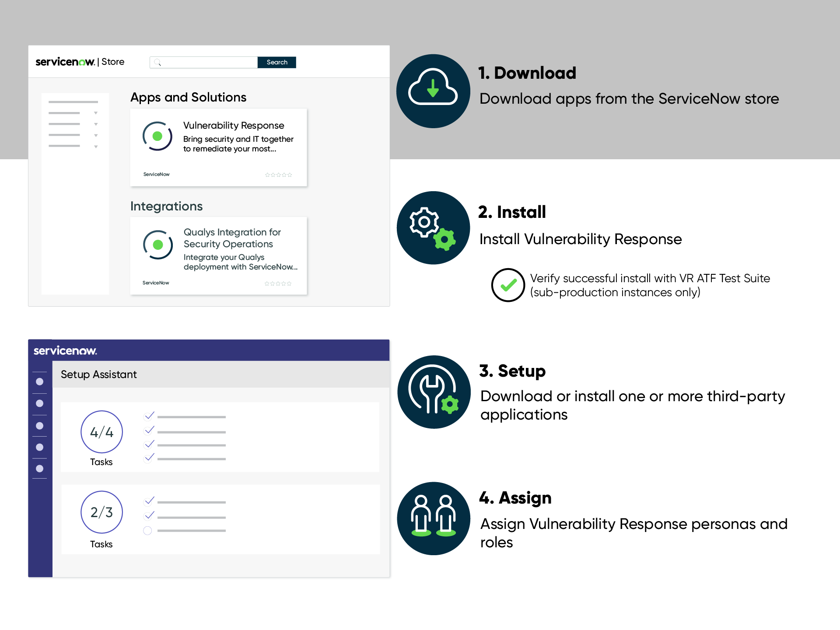This screenshot has width=840, height=630.
Task: Click the '4. Assign' step heading
Action: coord(515,498)
